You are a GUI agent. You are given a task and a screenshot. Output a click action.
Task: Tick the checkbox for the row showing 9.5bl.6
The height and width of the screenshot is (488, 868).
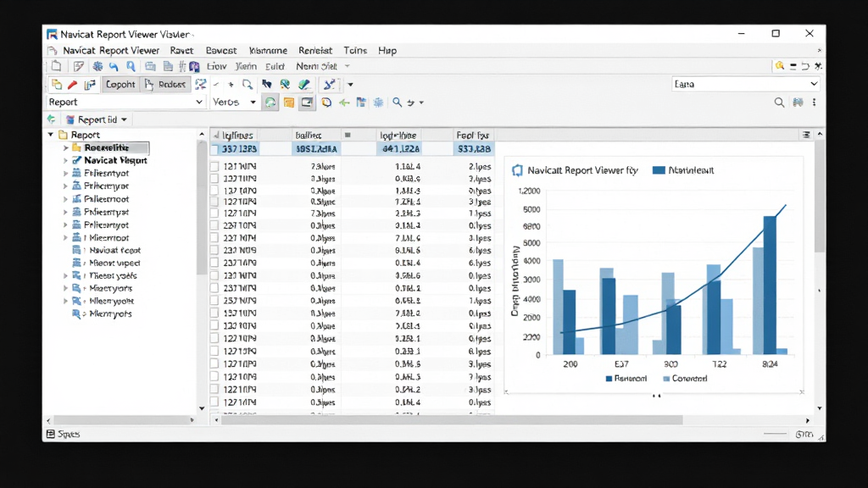click(214, 275)
